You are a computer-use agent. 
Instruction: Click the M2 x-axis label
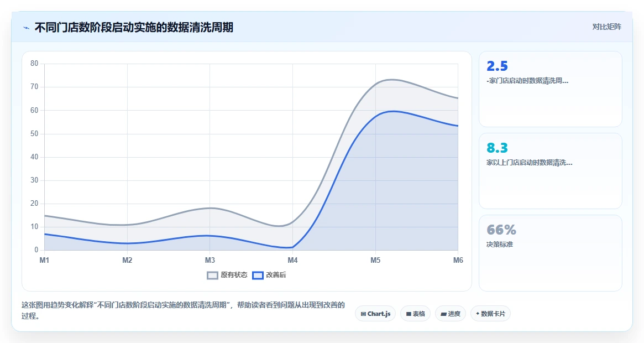127,261
